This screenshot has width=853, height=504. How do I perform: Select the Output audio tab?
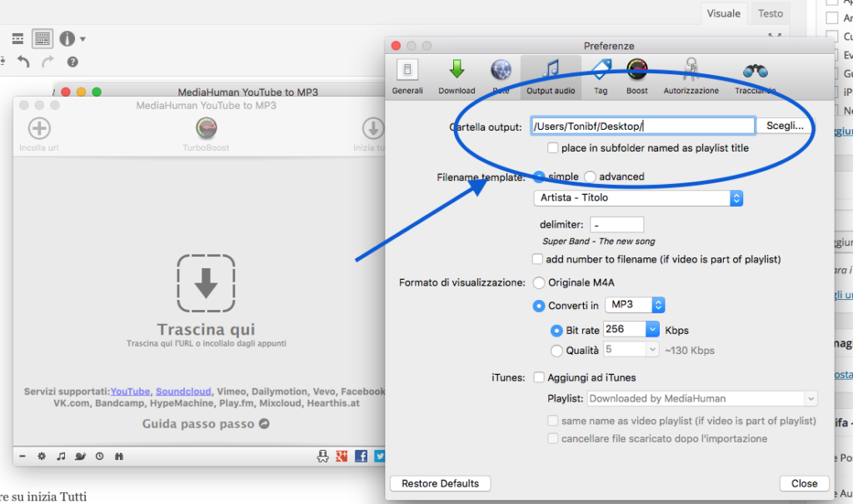coord(551,77)
